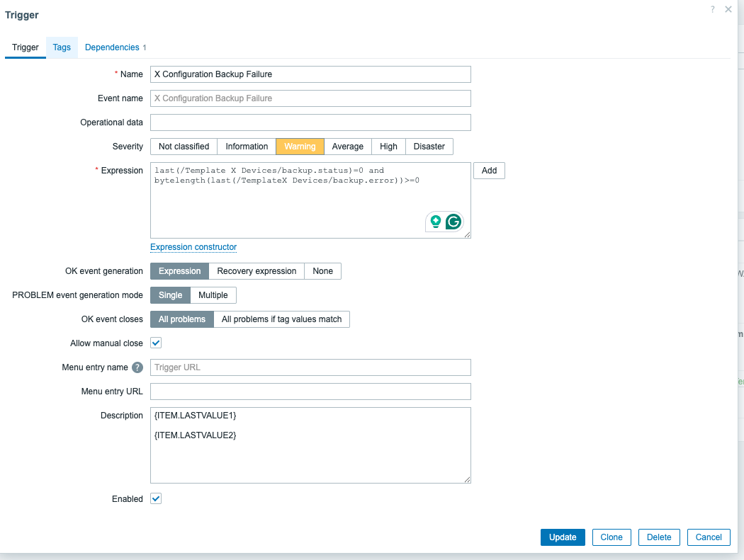
Task: Click inside the Expression text area
Action: click(311, 200)
